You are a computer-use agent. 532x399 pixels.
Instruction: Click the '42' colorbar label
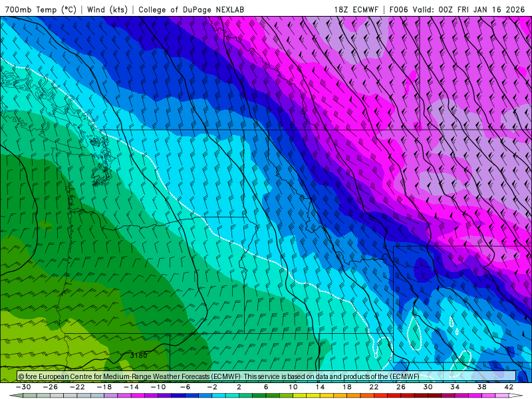coord(509,387)
